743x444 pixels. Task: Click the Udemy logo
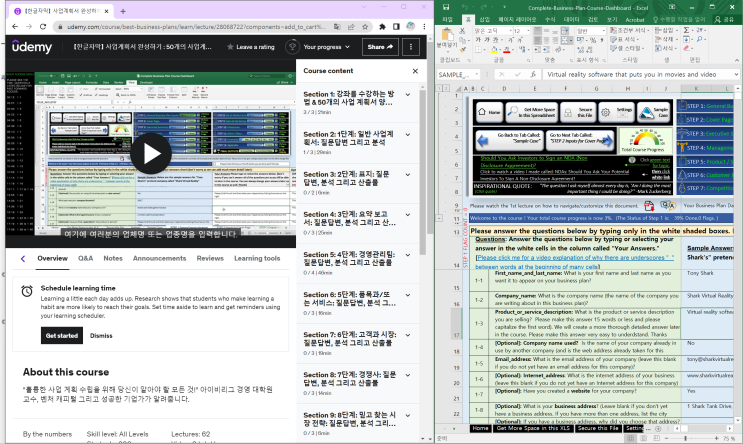(x=32, y=47)
